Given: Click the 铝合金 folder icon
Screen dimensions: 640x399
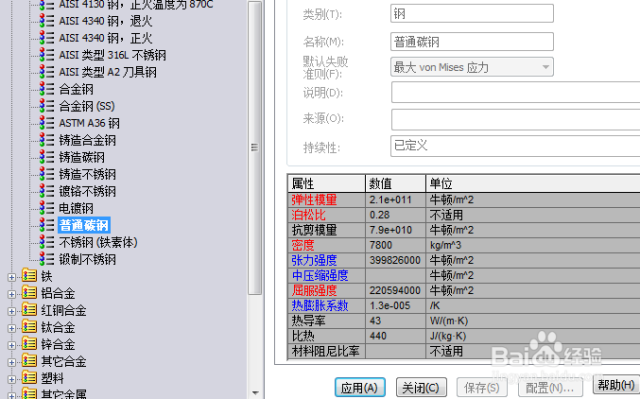Looking at the screenshot, I should [x=29, y=293].
